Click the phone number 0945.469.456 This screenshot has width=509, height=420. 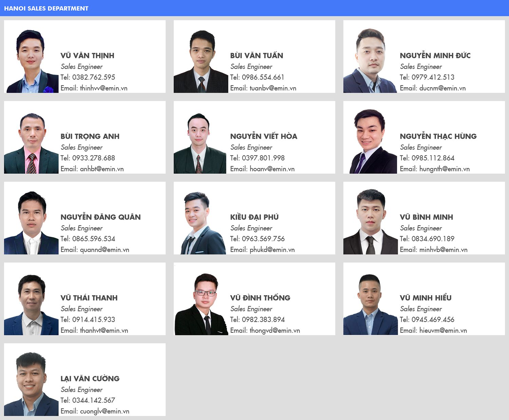[x=433, y=320]
